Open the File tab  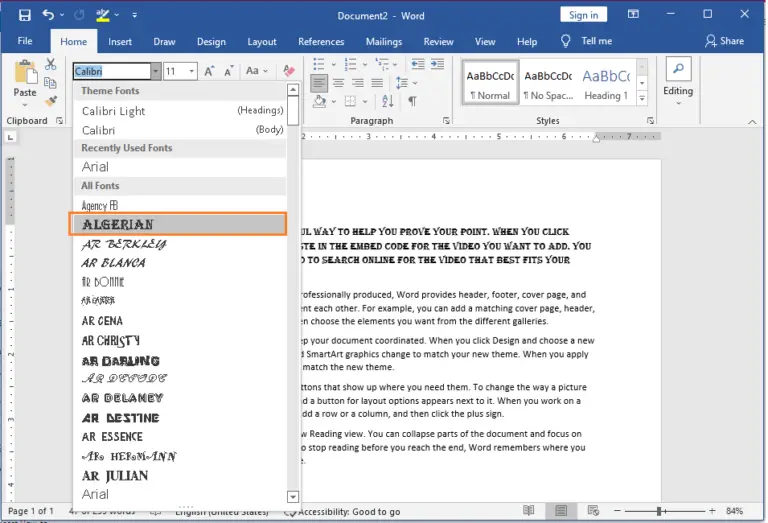25,41
